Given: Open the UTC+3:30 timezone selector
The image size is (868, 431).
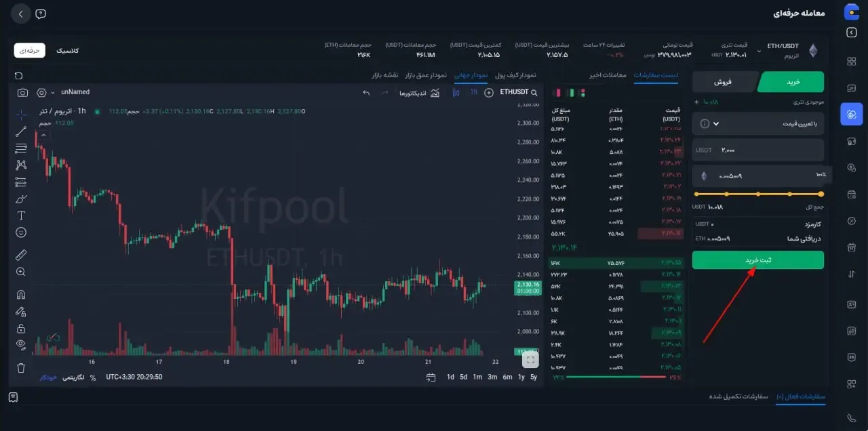Looking at the screenshot, I should point(134,377).
